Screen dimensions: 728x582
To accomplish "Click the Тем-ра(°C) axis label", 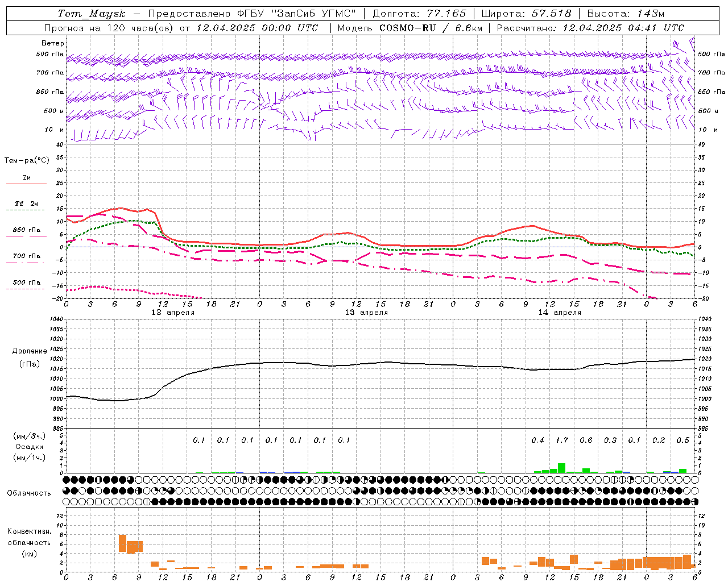I will click(27, 161).
